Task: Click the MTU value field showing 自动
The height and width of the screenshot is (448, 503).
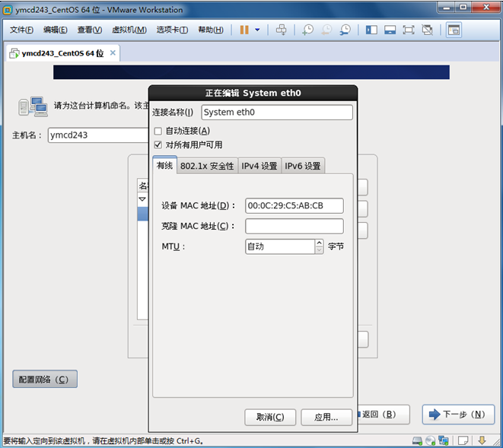Action: coord(280,246)
